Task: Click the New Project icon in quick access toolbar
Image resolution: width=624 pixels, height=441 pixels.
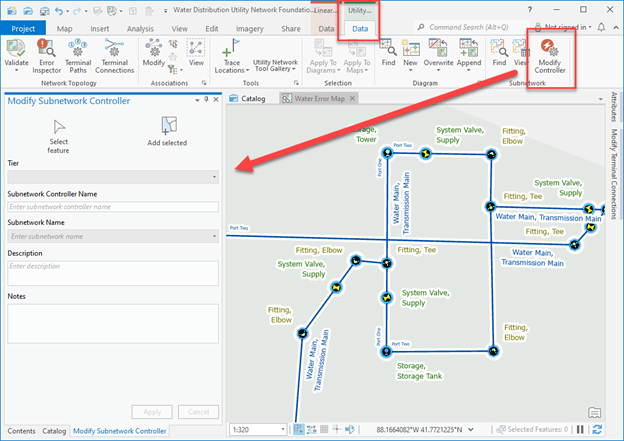Action: click(12, 11)
